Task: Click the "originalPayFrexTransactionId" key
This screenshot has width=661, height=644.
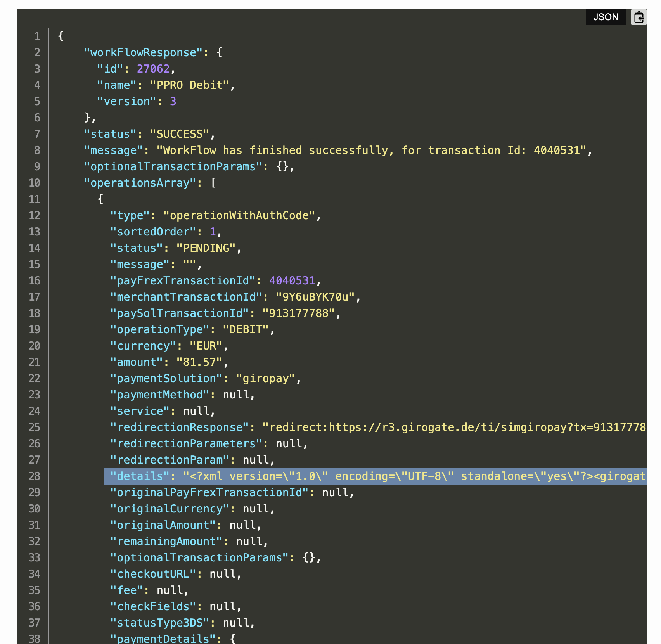Action: (x=210, y=492)
